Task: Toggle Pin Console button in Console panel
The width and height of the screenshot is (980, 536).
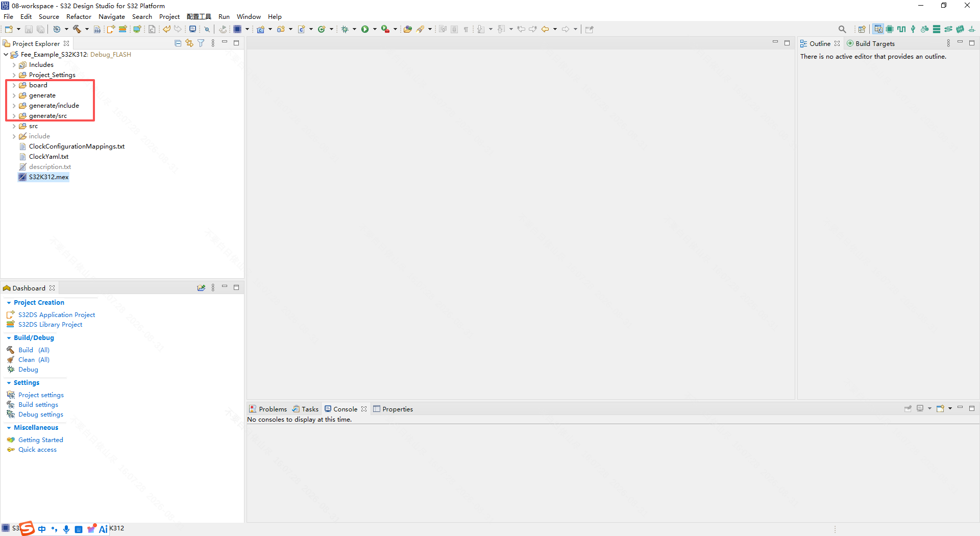Action: click(x=908, y=408)
